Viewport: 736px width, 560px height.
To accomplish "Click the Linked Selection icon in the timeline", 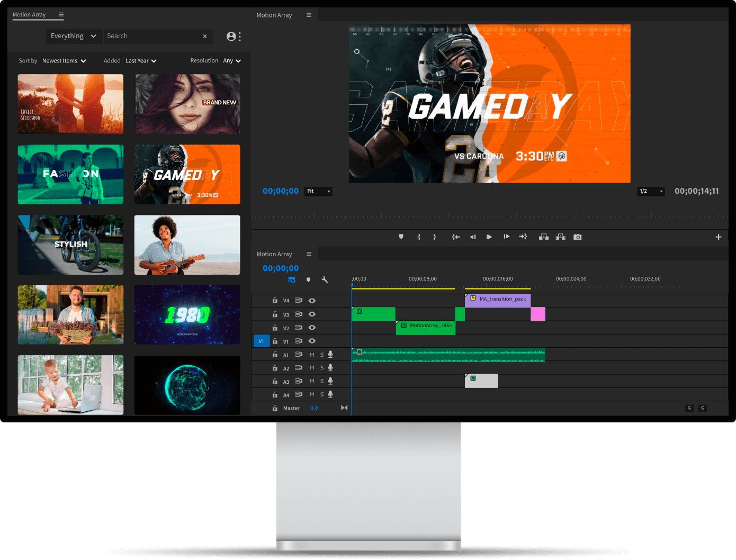I will point(292,279).
